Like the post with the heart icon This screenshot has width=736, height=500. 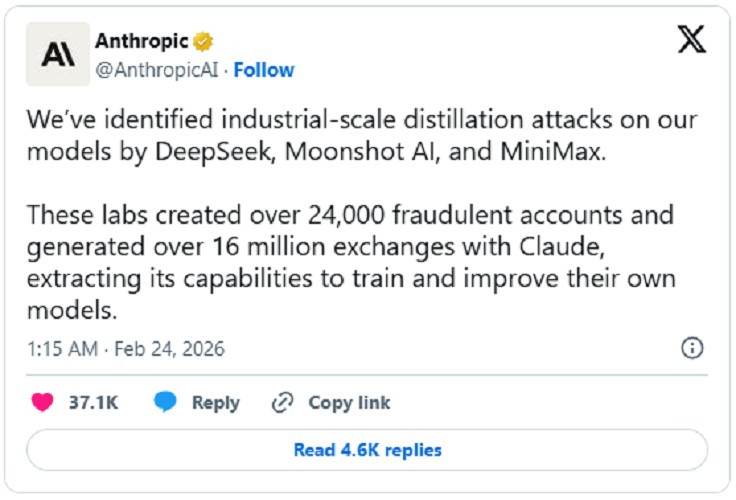point(43,403)
